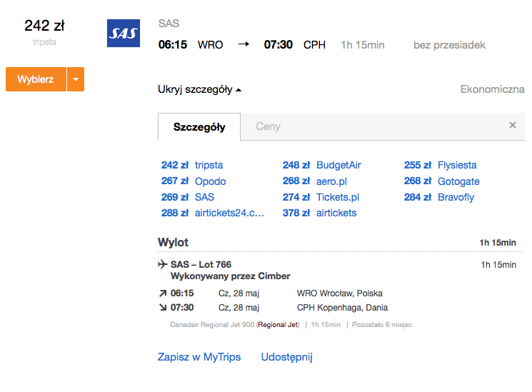Open the 267 zł Opodo offer
532x392 pixels.
tap(194, 181)
